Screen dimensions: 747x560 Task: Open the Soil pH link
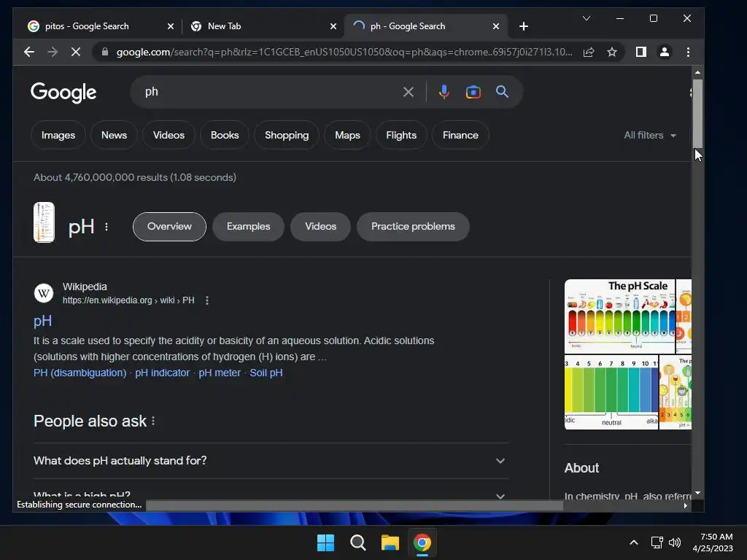tap(266, 373)
